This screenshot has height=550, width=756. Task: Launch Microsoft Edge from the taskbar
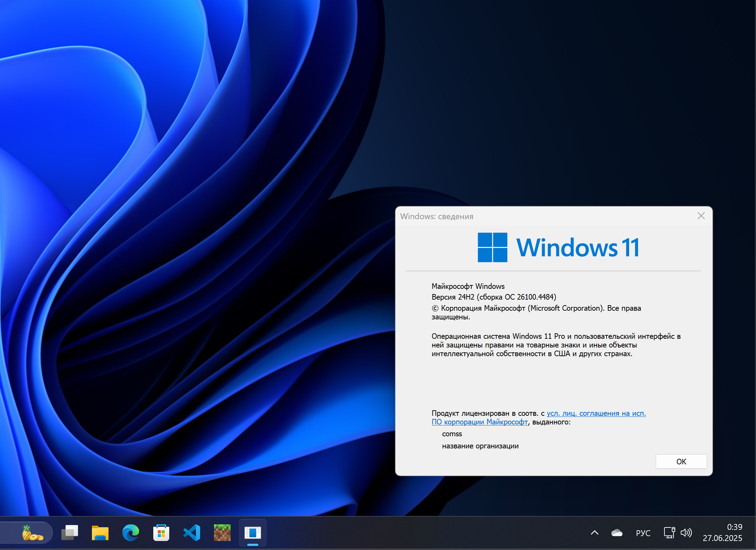(131, 532)
